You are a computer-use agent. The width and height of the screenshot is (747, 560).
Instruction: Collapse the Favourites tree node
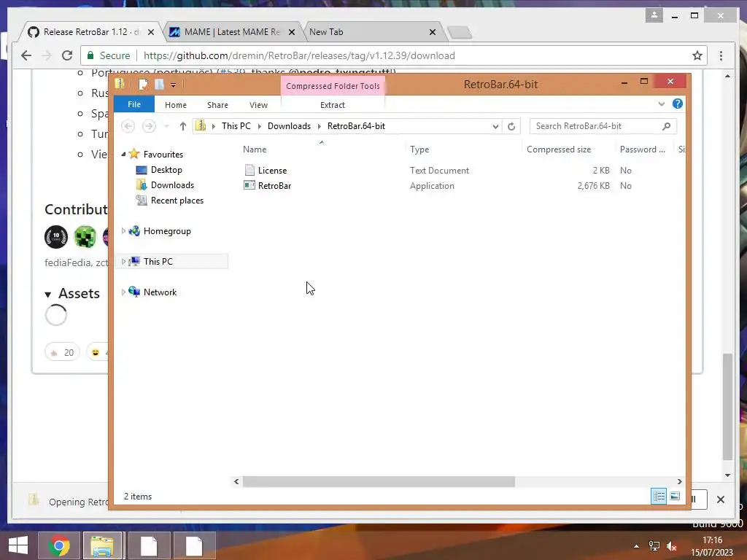123,154
